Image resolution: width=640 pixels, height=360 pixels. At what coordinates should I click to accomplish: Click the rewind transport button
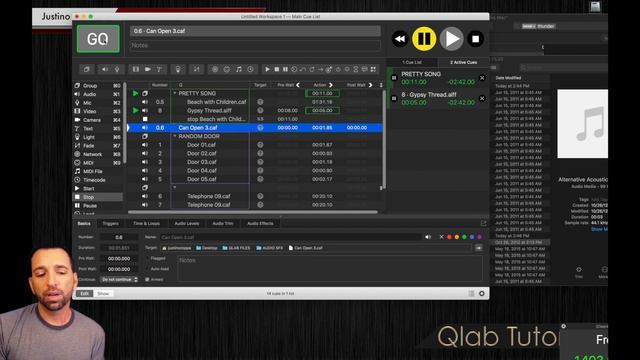(x=400, y=39)
